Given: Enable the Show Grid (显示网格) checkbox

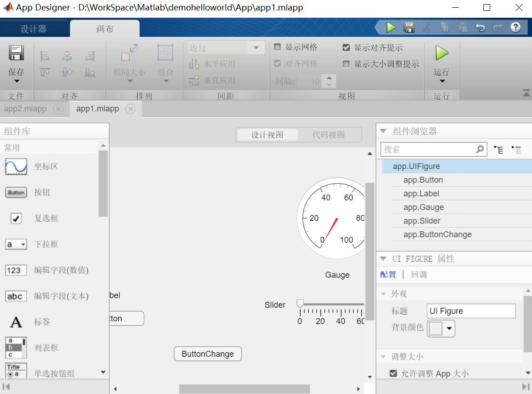Looking at the screenshot, I should pos(277,47).
